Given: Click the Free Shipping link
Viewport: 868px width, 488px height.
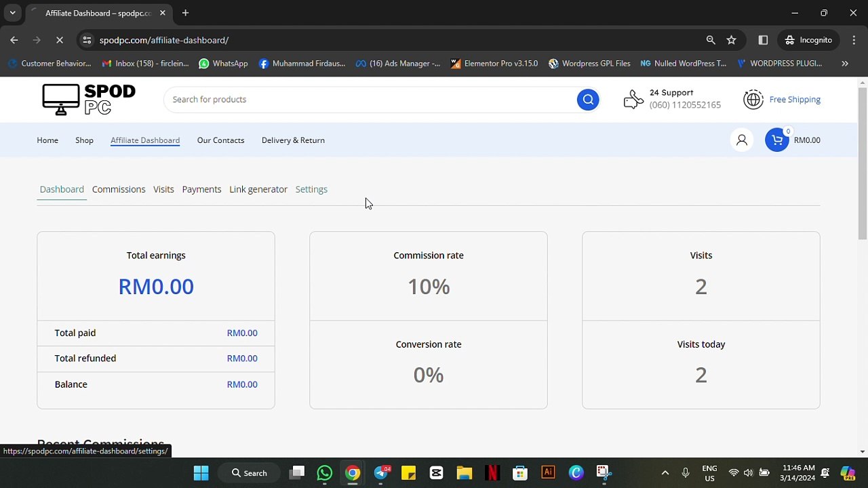Looking at the screenshot, I should pos(795,100).
